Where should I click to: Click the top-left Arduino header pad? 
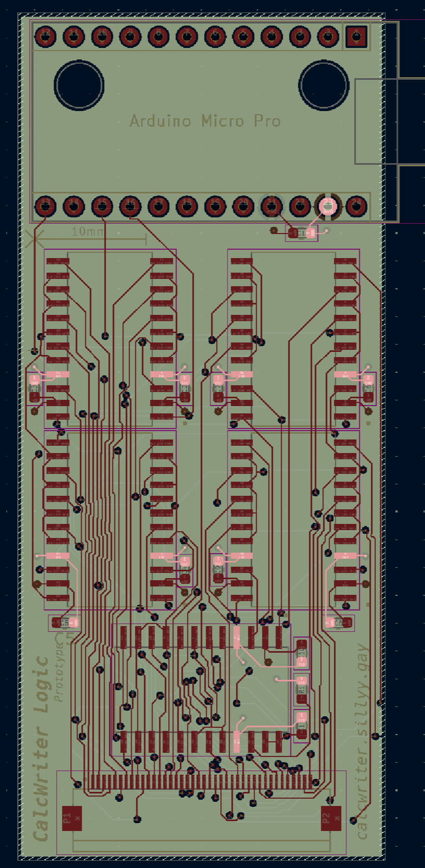45,36
